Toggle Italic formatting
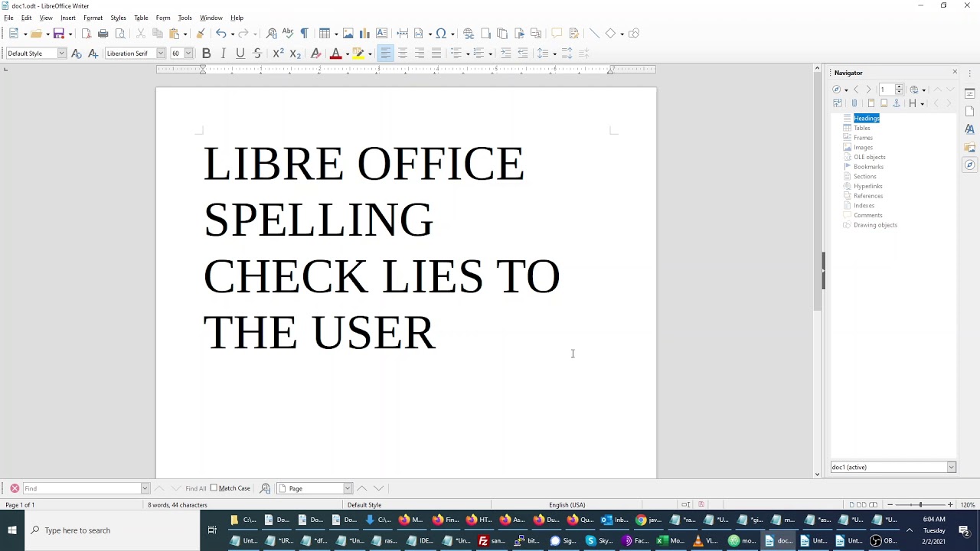This screenshot has width=980, height=551. click(223, 54)
